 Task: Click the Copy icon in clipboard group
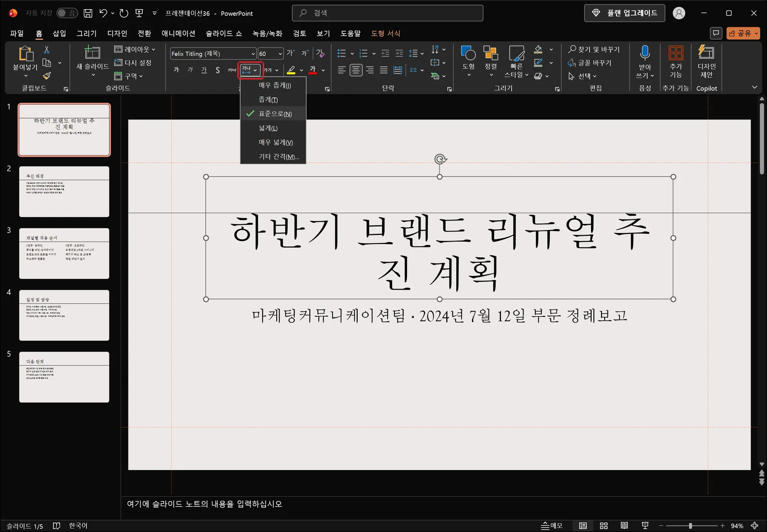point(46,63)
